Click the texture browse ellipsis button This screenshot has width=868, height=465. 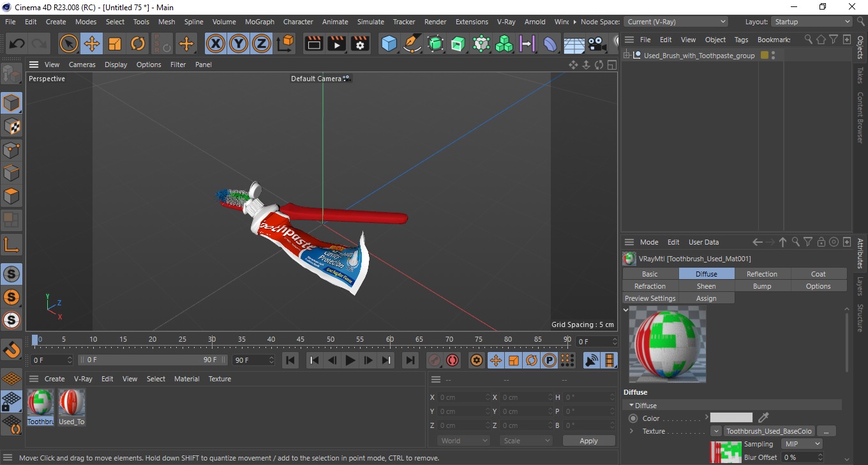coord(827,431)
